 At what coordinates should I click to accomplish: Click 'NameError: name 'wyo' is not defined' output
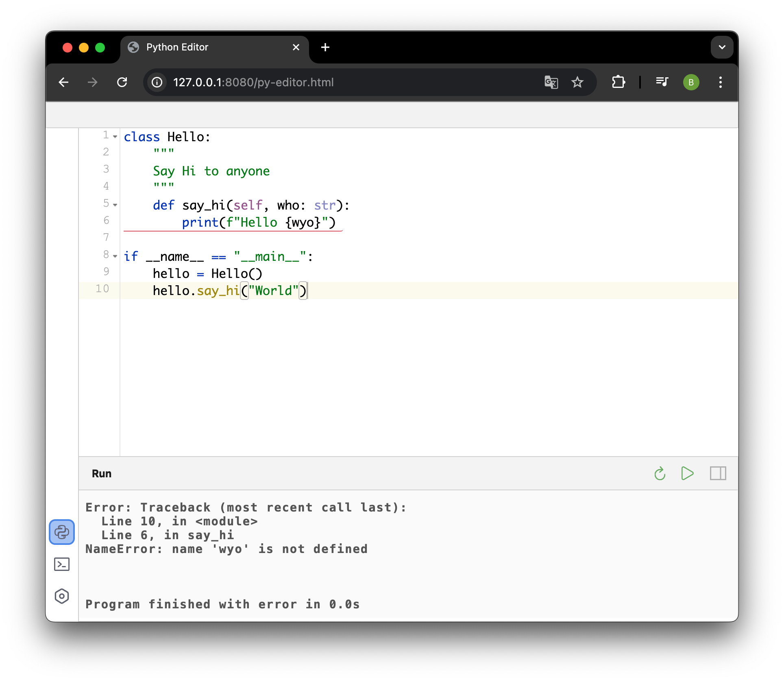click(x=226, y=549)
